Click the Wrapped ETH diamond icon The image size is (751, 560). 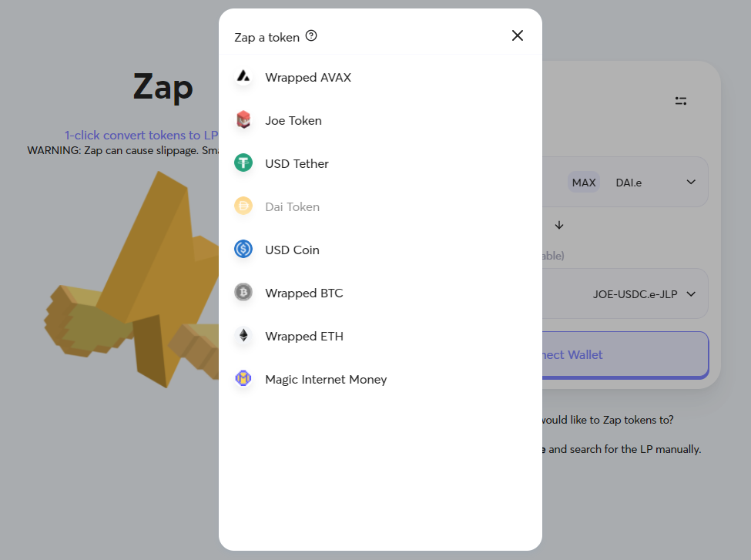243,335
